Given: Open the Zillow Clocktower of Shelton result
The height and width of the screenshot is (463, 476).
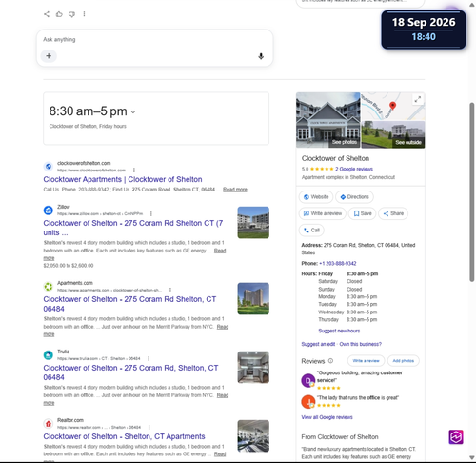Looking at the screenshot, I should point(133,228).
